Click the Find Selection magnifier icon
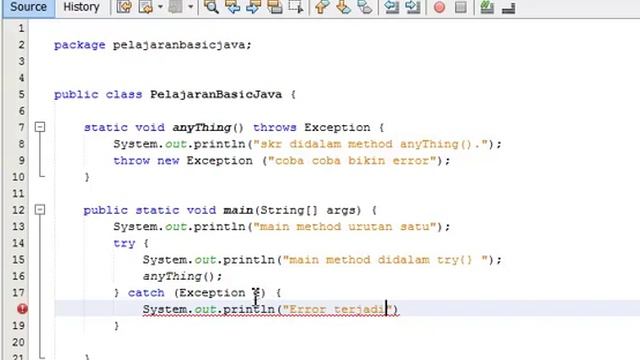640x360 pixels. [x=211, y=7]
